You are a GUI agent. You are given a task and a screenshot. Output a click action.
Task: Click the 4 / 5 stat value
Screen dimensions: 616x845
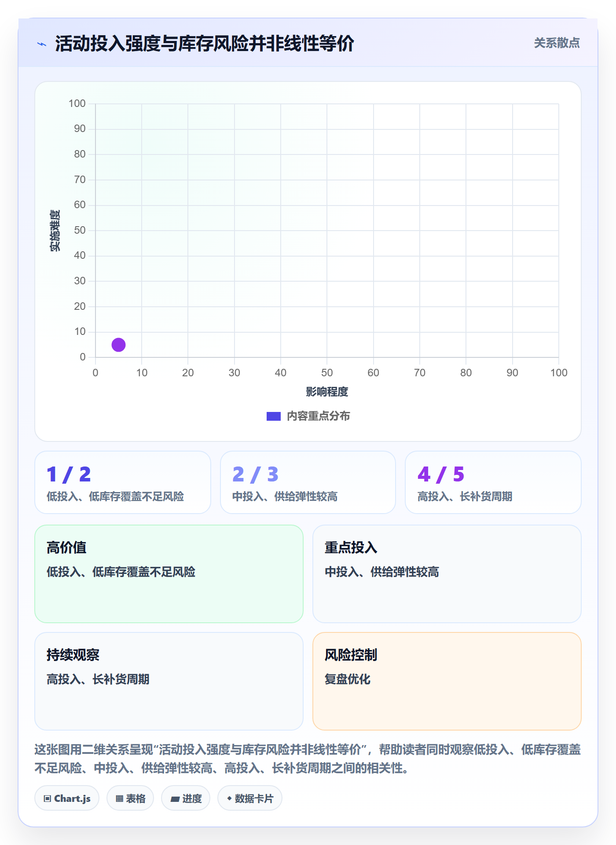pyautogui.click(x=441, y=474)
